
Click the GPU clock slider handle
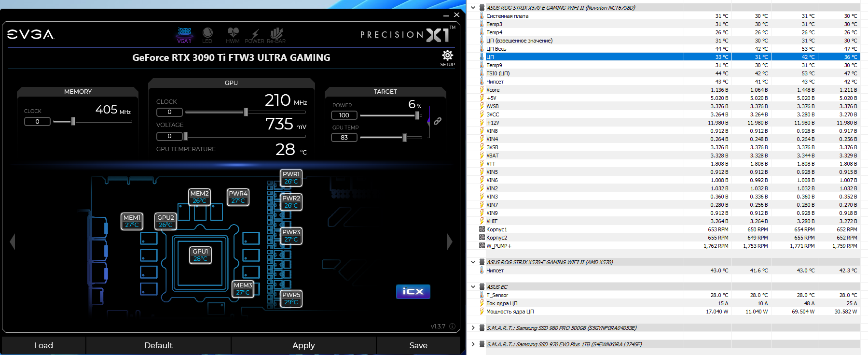[x=246, y=112]
